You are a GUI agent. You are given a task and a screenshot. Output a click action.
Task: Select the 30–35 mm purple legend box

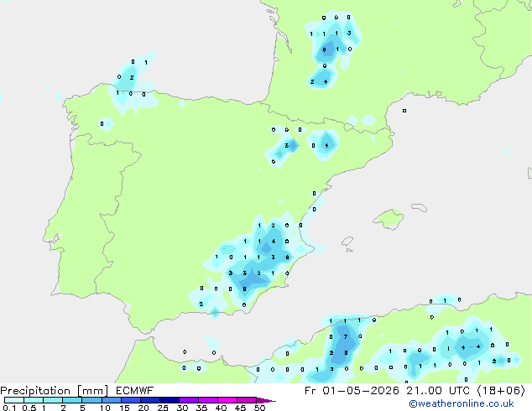click(189, 400)
